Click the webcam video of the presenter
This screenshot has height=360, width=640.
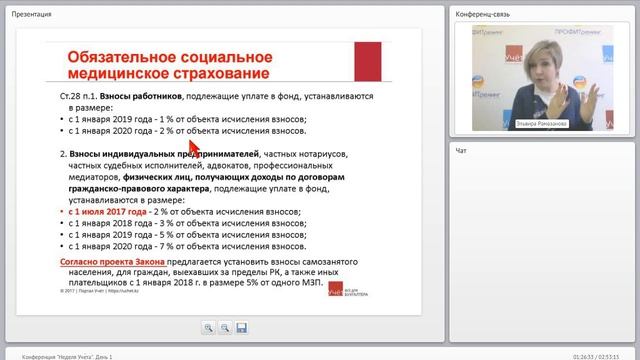pos(542,78)
